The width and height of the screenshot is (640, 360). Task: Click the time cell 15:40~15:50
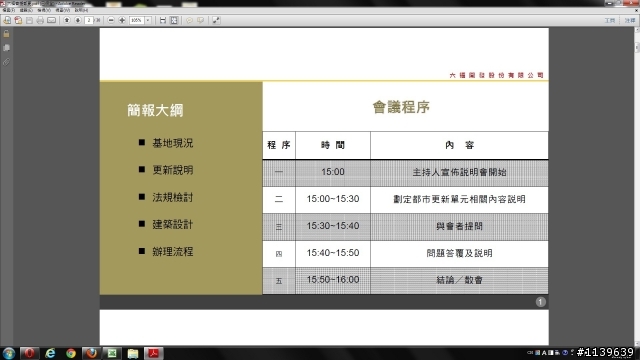tap(333, 253)
